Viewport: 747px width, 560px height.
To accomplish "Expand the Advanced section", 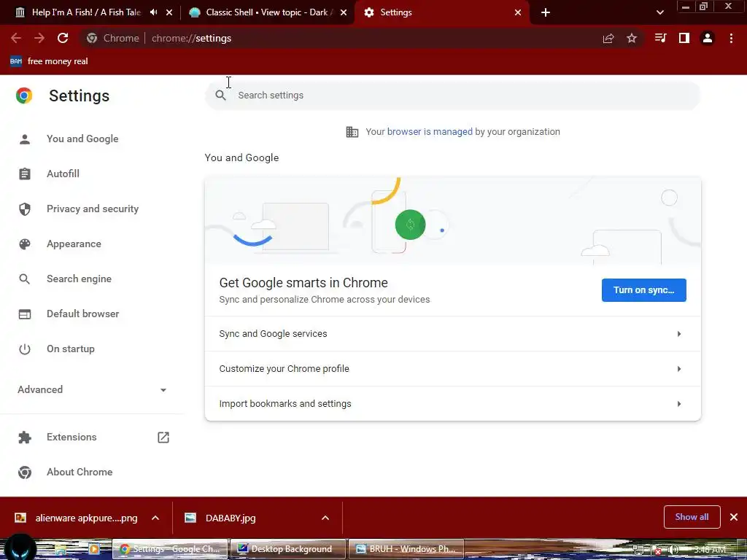I will (93, 390).
